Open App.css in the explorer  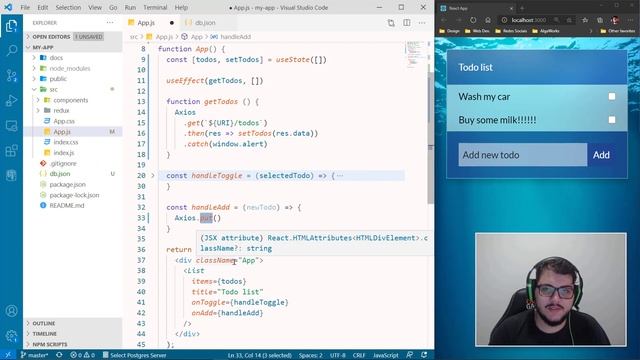pos(64,121)
